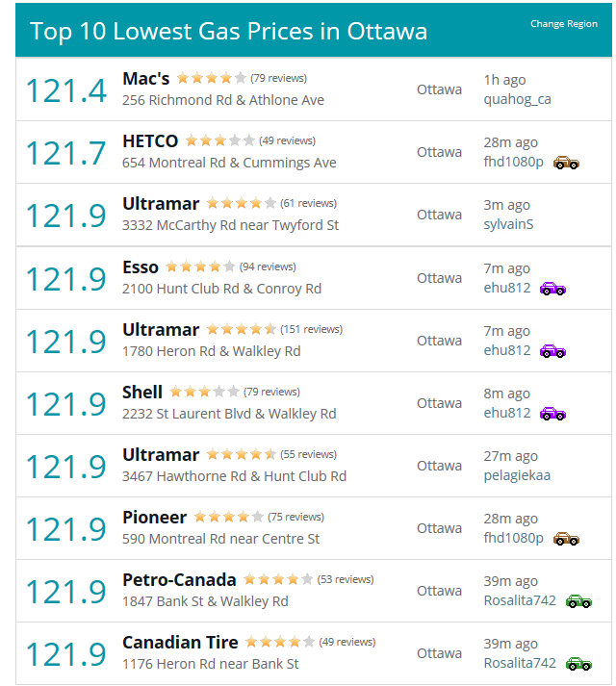Click purple car icon in Heron Rd Ultramar row

tap(552, 351)
